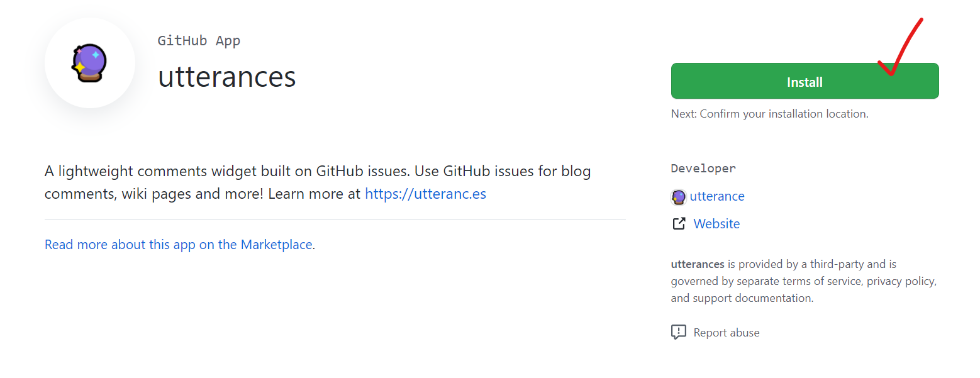Click the large utterances app title

click(227, 77)
